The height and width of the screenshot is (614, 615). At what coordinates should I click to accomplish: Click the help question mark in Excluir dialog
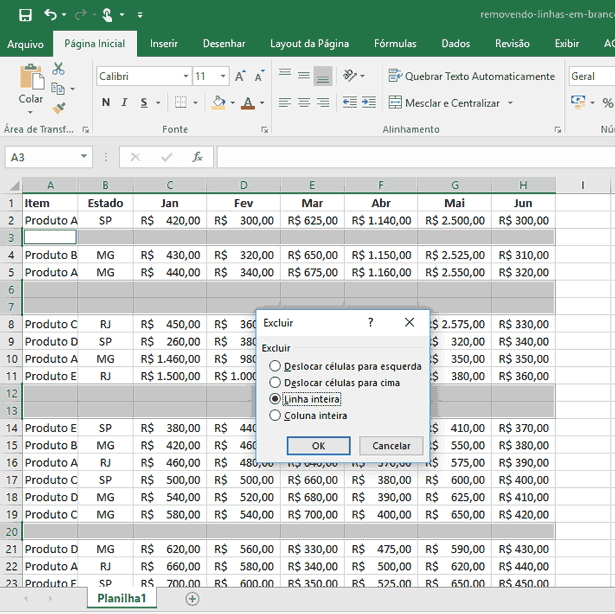(x=371, y=322)
